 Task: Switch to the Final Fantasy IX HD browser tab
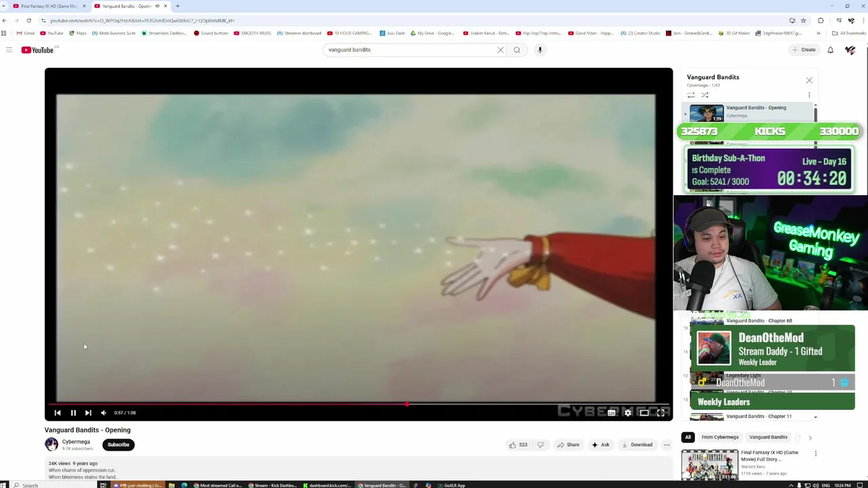47,6
